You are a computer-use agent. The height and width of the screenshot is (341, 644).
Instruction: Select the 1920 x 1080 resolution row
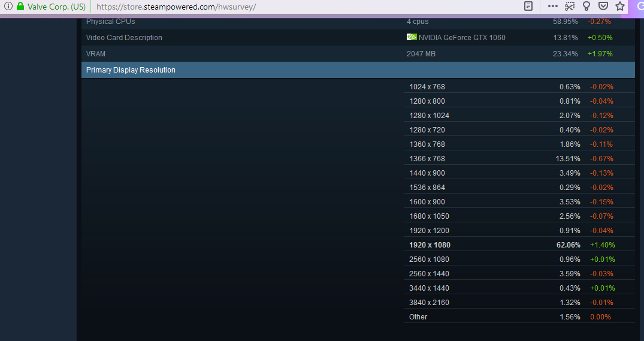point(430,245)
